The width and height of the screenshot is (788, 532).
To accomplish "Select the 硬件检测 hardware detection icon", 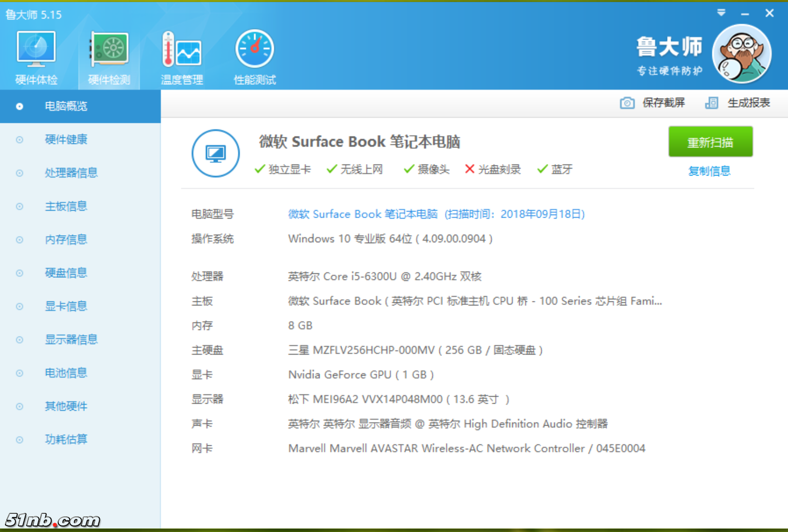I will point(109,50).
